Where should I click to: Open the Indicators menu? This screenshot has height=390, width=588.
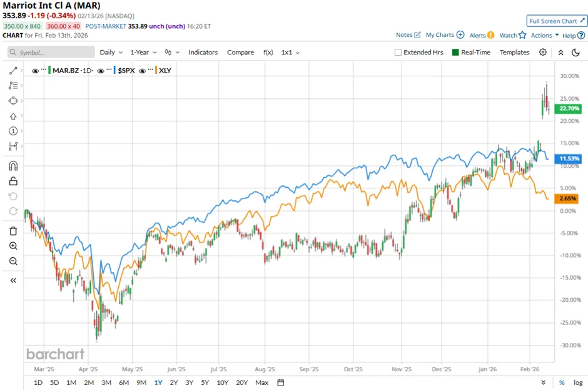click(x=203, y=53)
